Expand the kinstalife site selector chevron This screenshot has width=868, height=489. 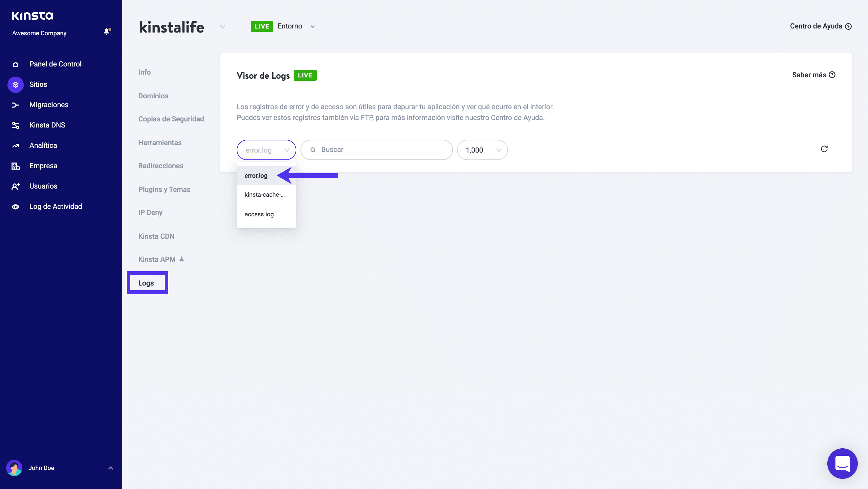click(223, 27)
